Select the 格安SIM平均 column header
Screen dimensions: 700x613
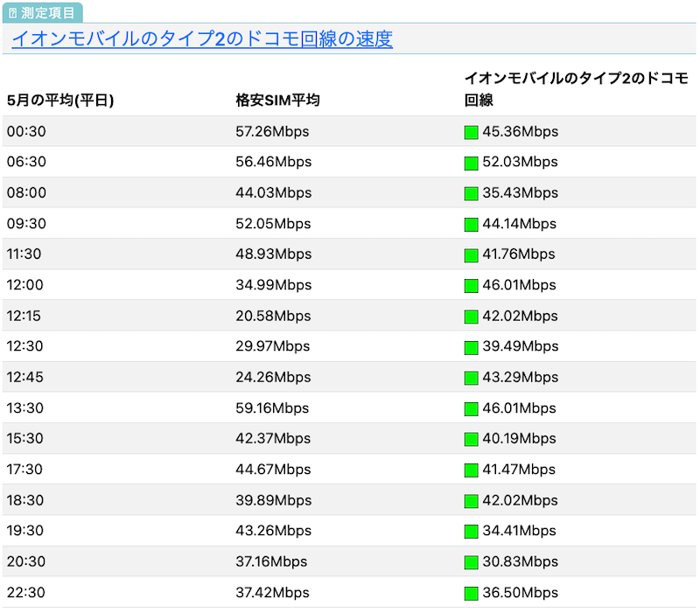[277, 100]
